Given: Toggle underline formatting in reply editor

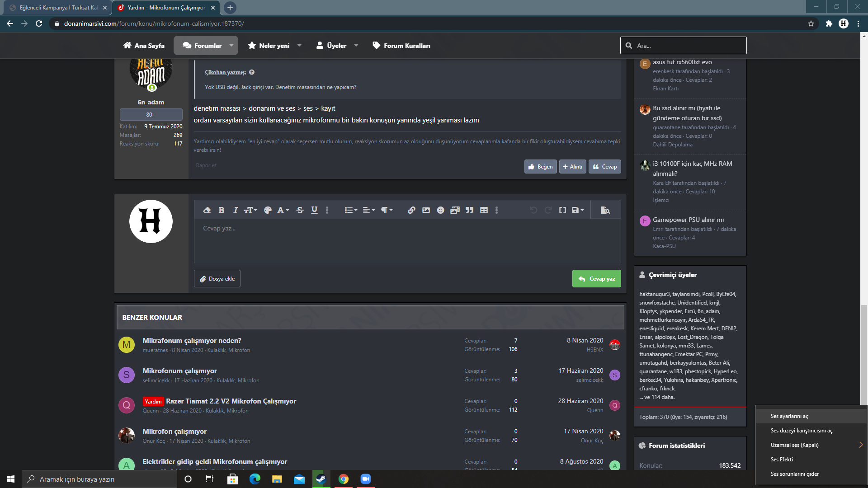Looking at the screenshot, I should [314, 210].
